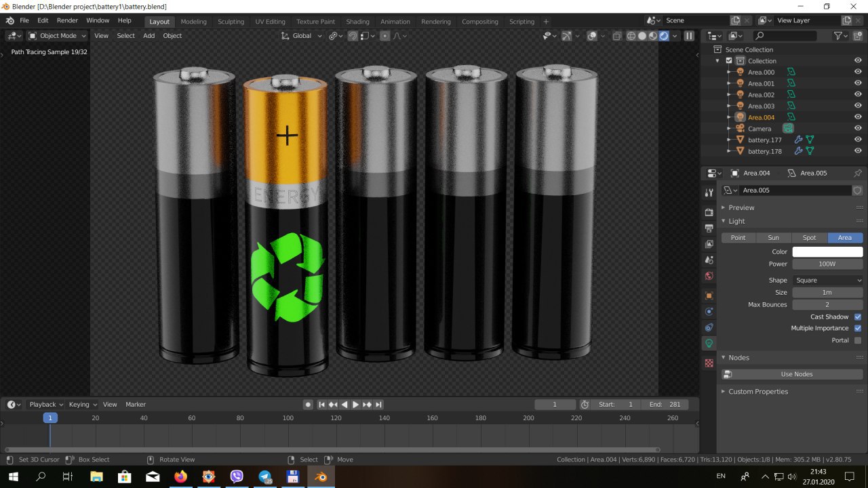Hide Area.003 in the outliner
The width and height of the screenshot is (868, 488).
point(858,106)
